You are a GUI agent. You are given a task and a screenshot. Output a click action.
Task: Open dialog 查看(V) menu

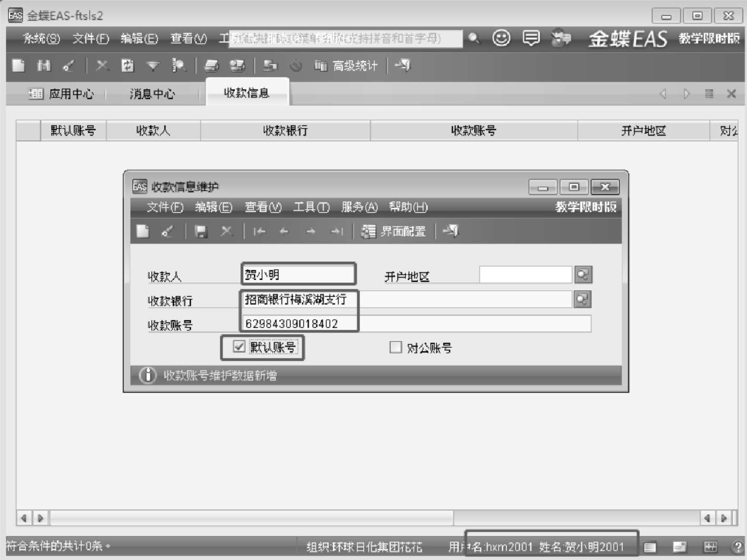(263, 207)
